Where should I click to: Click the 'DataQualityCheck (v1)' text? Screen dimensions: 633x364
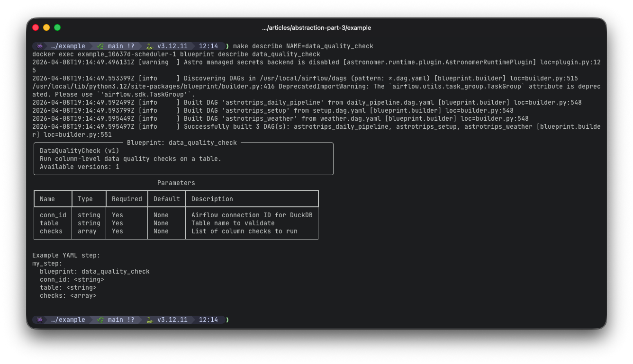tap(72, 151)
